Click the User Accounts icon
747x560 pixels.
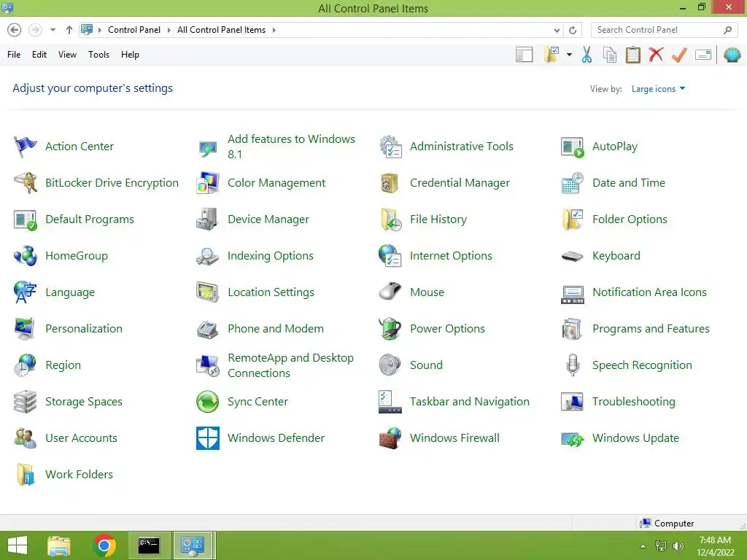[26, 438]
